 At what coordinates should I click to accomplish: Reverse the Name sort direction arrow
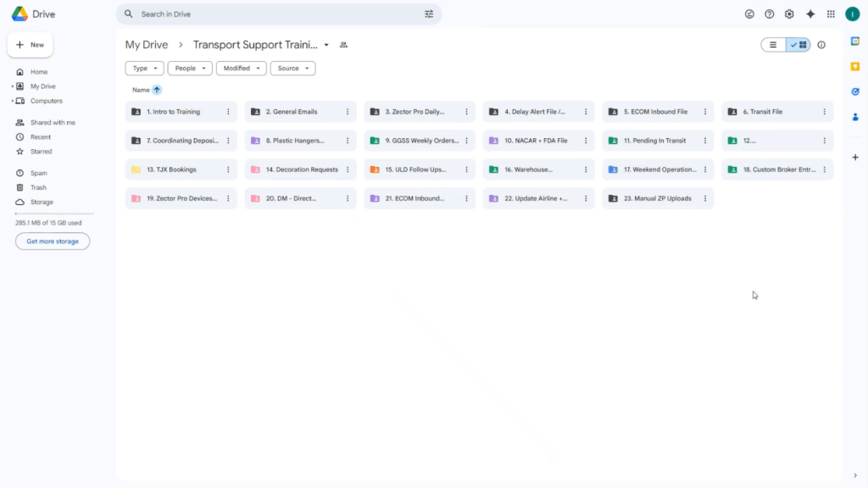(157, 90)
